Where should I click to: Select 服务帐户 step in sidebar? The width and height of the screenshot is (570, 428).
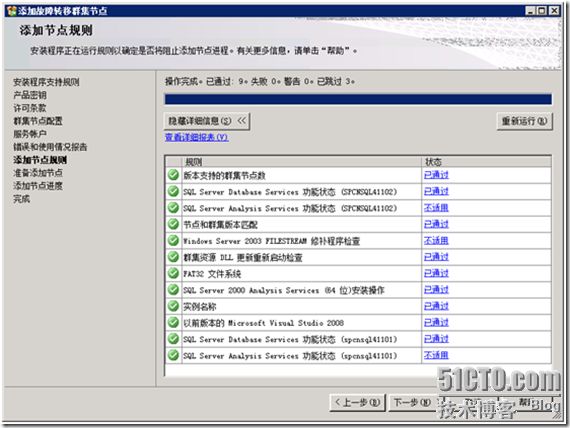coord(30,134)
